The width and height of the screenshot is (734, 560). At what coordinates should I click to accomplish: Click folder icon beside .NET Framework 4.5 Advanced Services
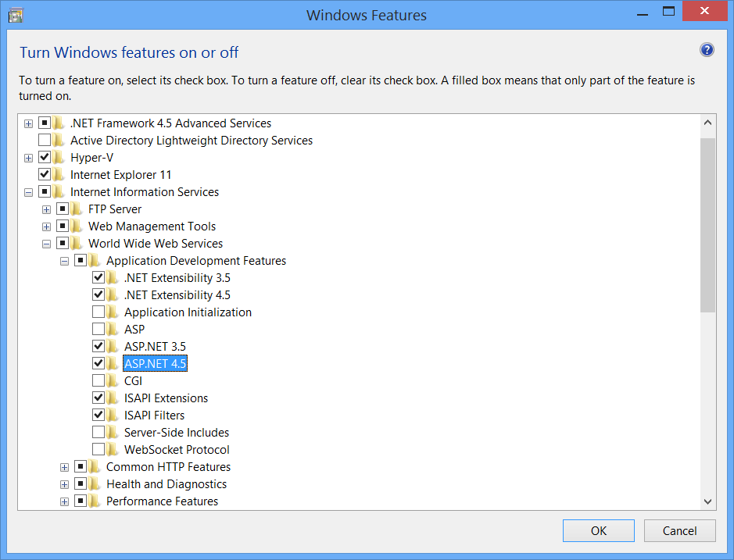[x=59, y=123]
